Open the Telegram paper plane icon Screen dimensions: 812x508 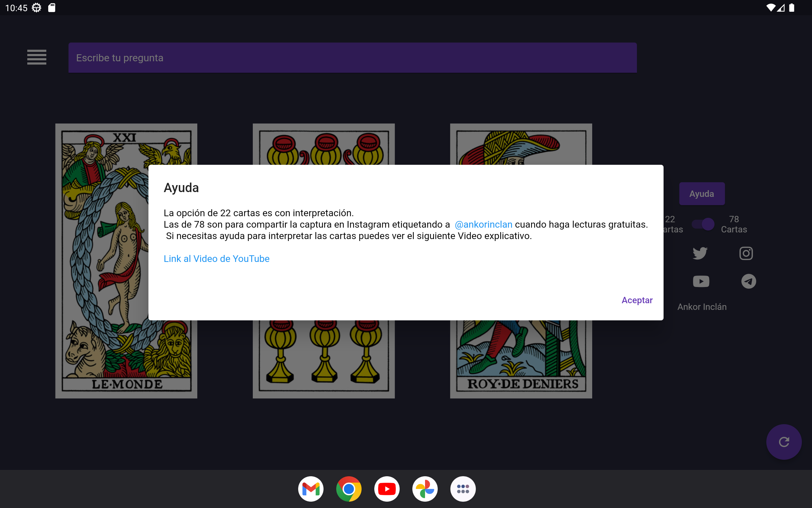(748, 281)
